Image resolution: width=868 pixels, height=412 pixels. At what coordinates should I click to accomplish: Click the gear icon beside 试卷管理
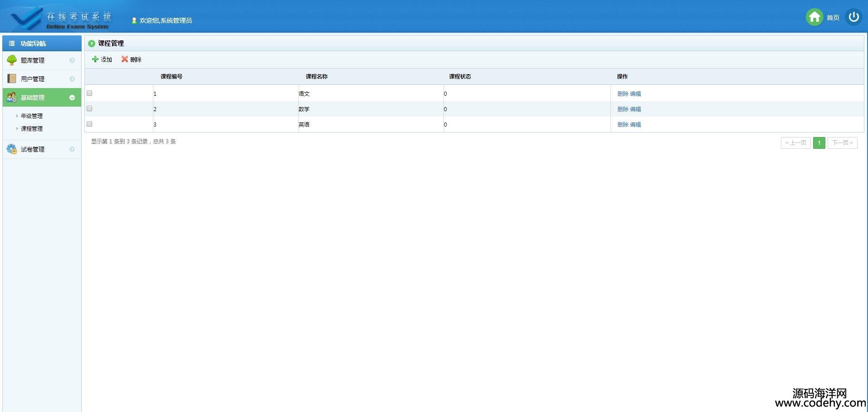tap(12, 149)
